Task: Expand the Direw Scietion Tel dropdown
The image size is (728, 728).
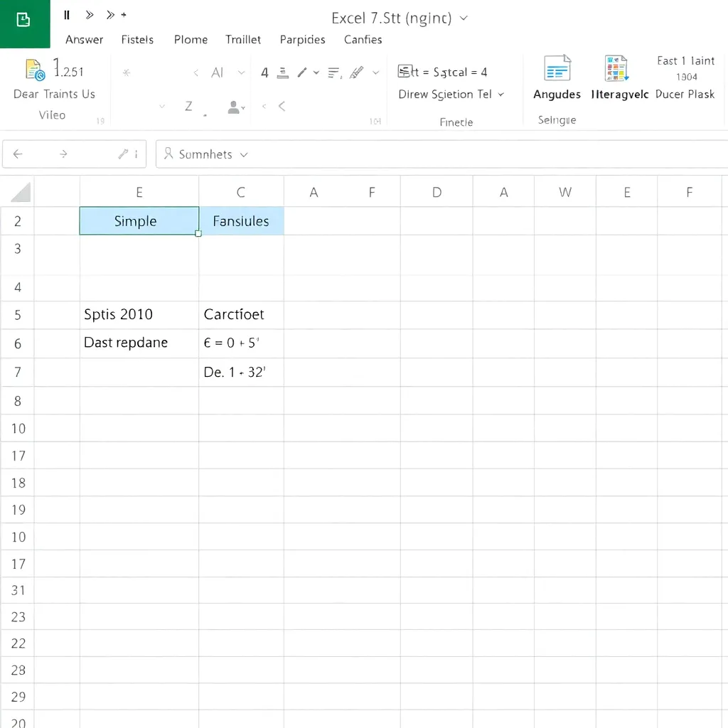Action: 501,95
